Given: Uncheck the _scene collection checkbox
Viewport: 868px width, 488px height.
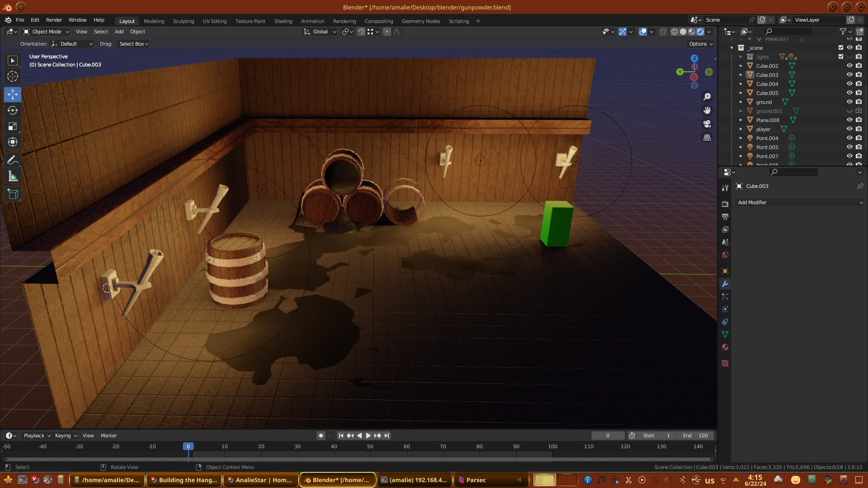Looking at the screenshot, I should 841,47.
